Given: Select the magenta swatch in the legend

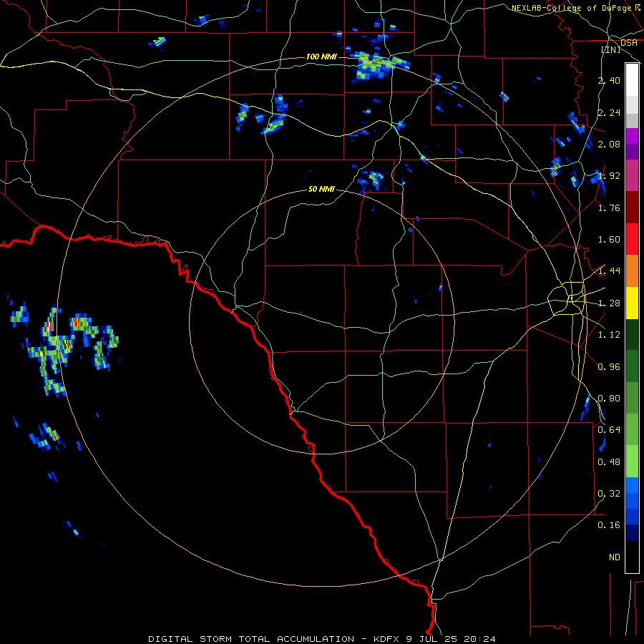Looking at the screenshot, I should click(x=632, y=136).
